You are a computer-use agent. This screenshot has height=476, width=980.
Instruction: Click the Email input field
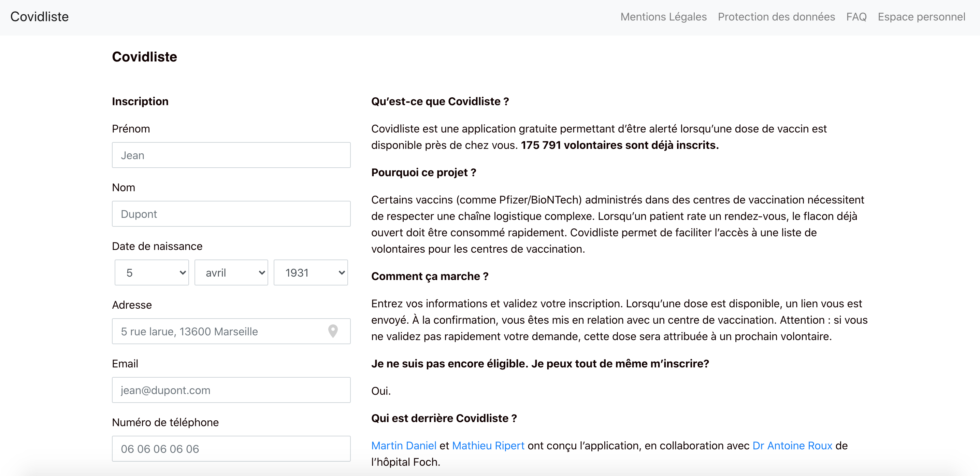231,390
